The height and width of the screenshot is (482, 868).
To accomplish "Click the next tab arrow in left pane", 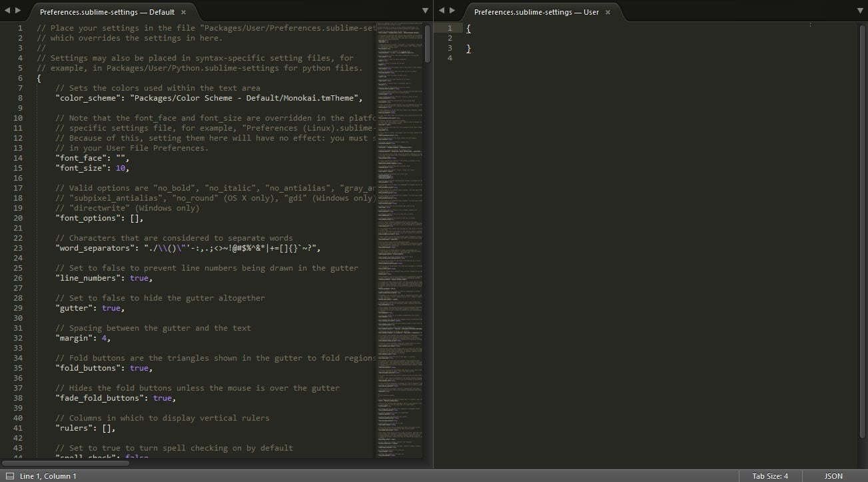I will tap(18, 11).
